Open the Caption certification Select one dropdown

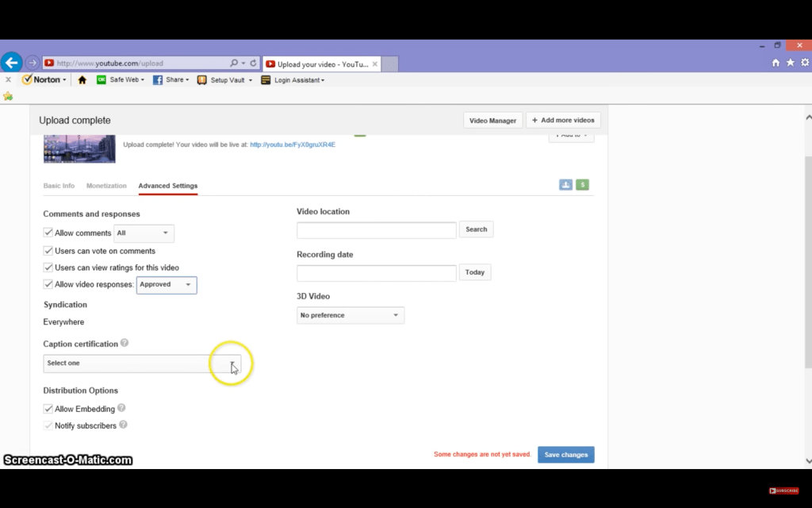tap(142, 364)
